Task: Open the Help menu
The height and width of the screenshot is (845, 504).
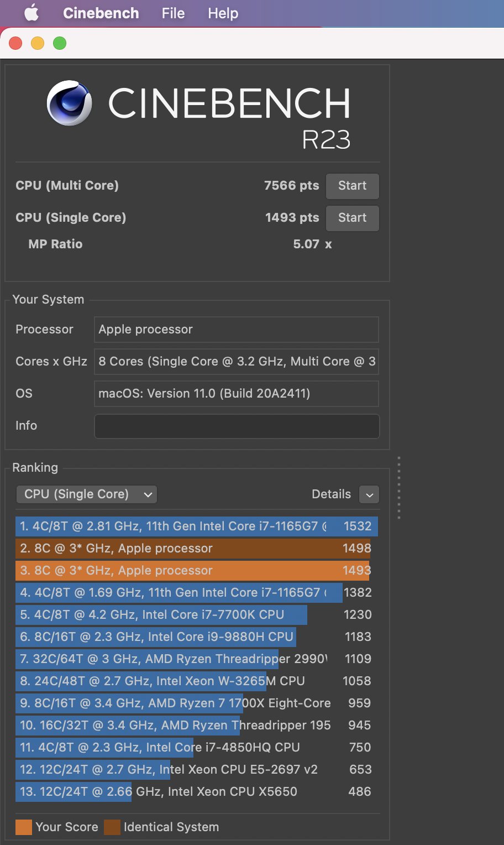Action: (x=223, y=13)
